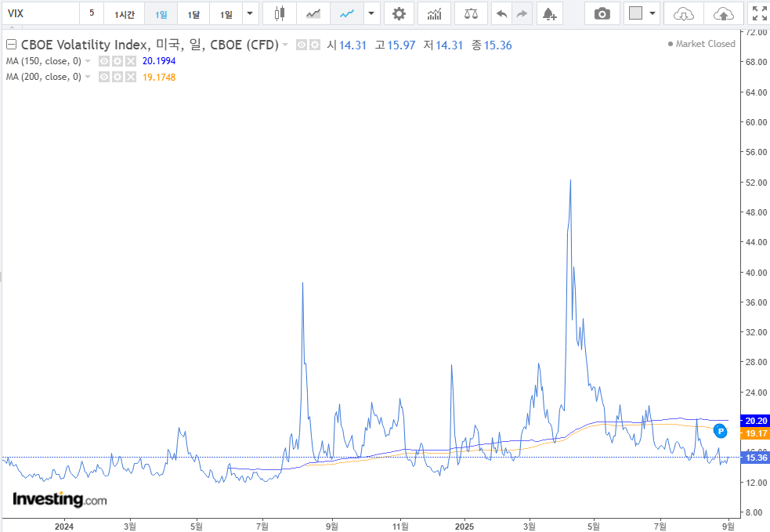The height and width of the screenshot is (532, 770).
Task: Open settings for the CBOE Volatility Index series
Action: click(x=315, y=45)
